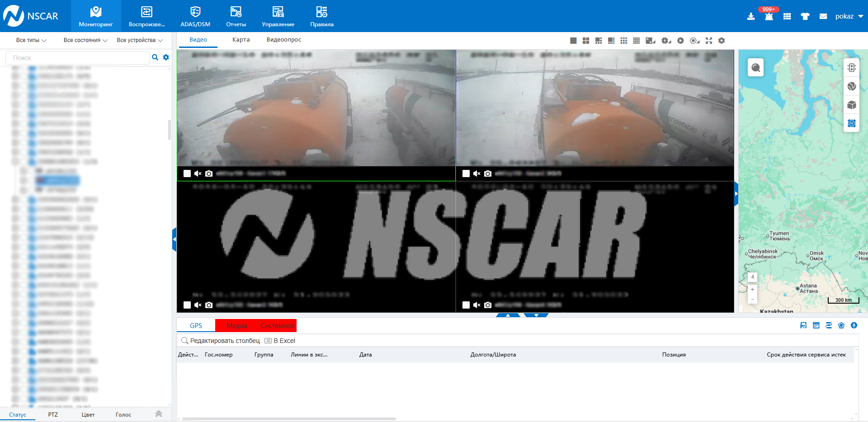The width and height of the screenshot is (868, 422).
Task: Switch to sixteen-window video layout
Action: coord(637,41)
